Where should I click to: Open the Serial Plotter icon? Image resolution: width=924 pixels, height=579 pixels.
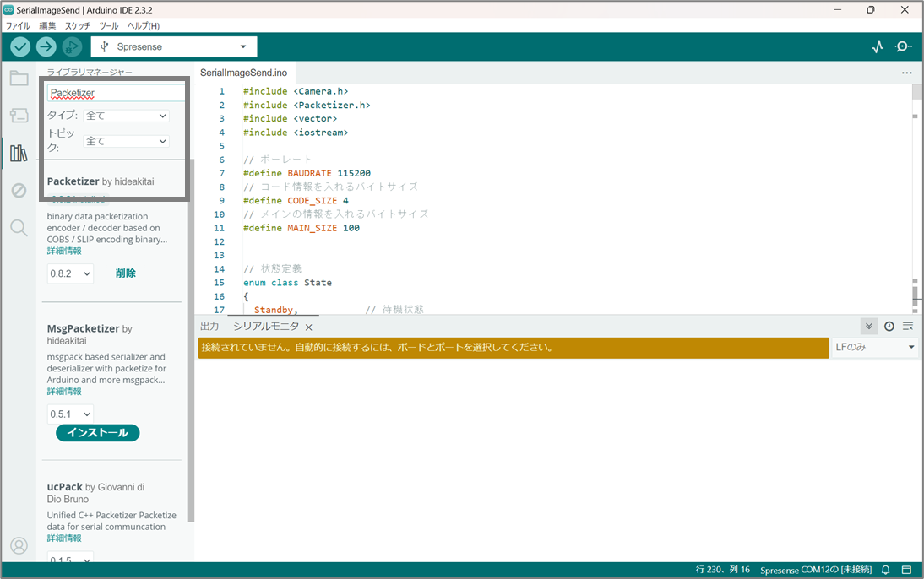coord(878,47)
